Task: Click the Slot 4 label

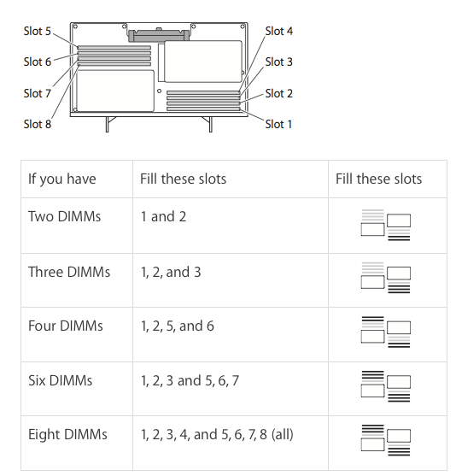Action: tap(279, 31)
